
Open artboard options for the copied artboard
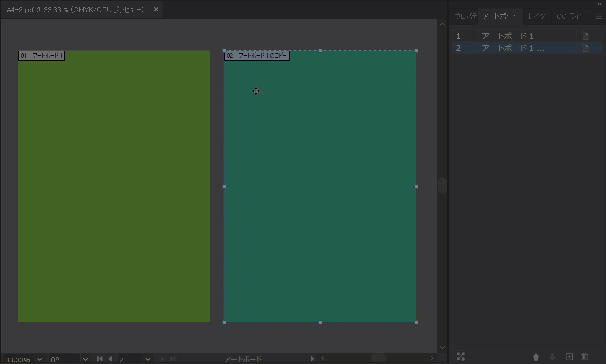584,47
